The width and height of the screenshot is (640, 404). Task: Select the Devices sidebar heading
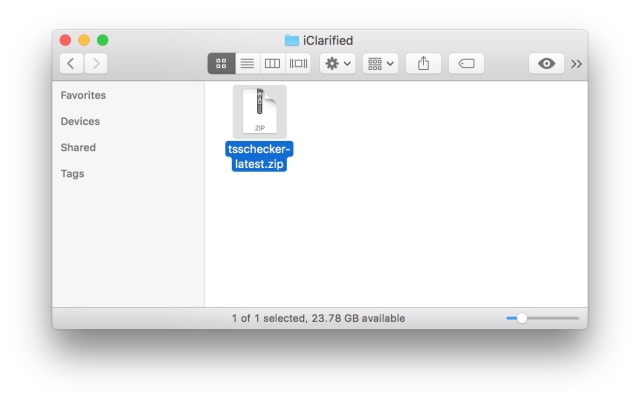point(80,121)
